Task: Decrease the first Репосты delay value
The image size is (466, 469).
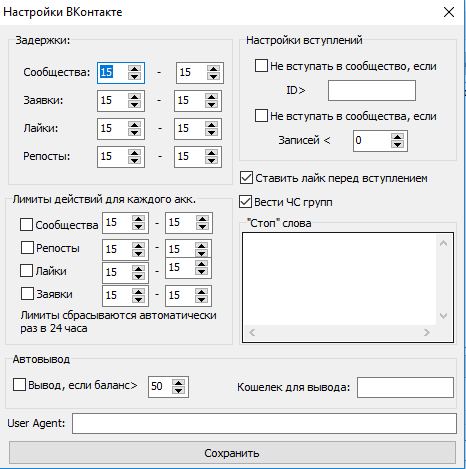Action: [x=134, y=160]
